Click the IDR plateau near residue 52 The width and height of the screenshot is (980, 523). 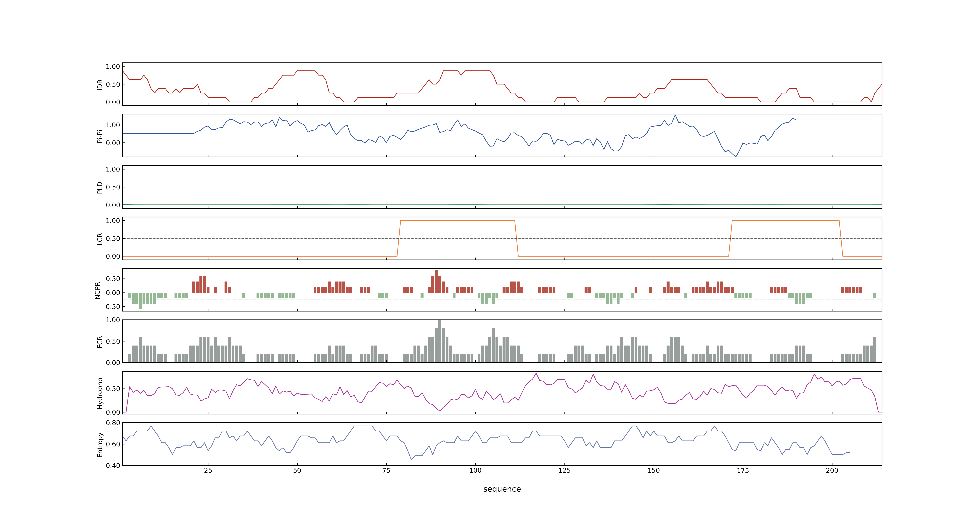pos(306,71)
